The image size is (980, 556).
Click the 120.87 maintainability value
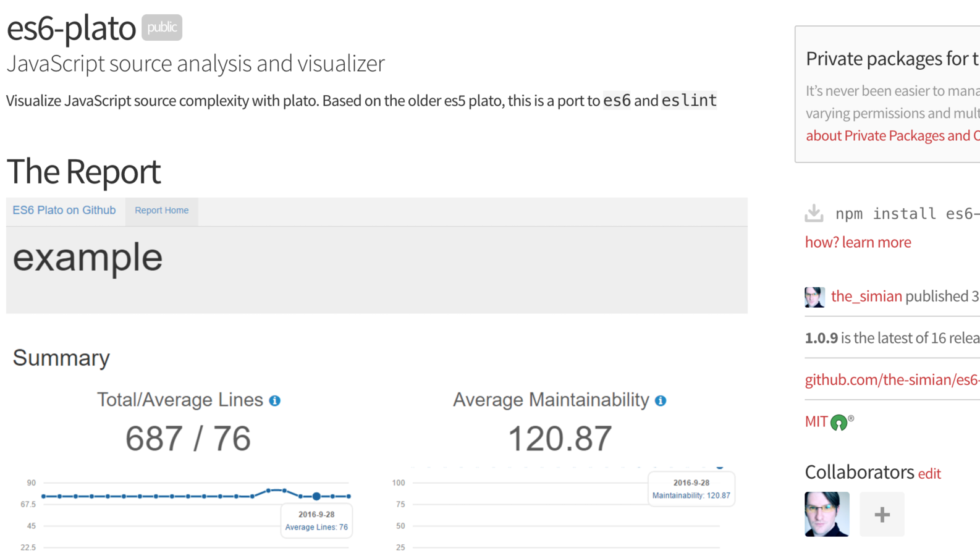tap(560, 439)
